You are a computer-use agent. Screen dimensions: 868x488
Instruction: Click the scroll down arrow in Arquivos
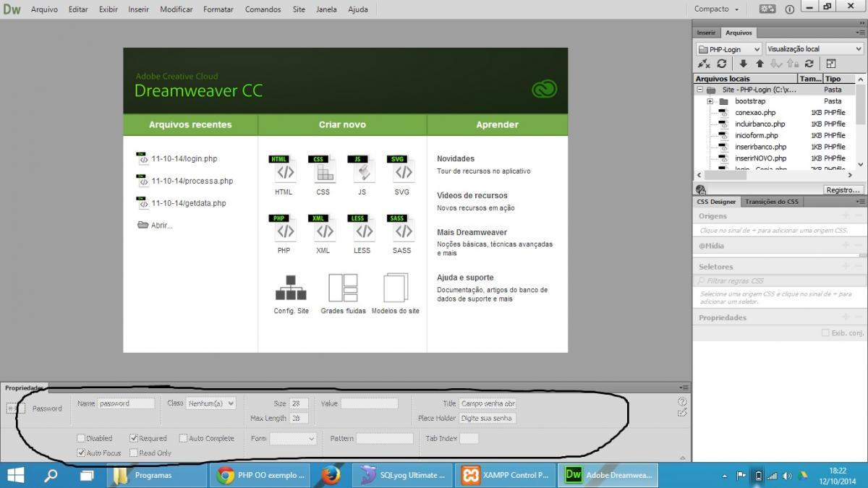861,166
